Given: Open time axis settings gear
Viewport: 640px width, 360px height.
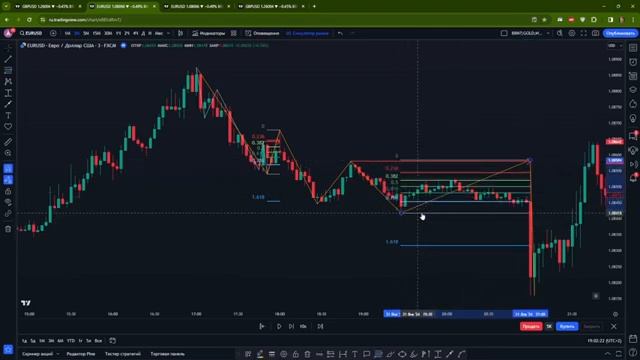Looking at the screenshot, I should coord(615,314).
